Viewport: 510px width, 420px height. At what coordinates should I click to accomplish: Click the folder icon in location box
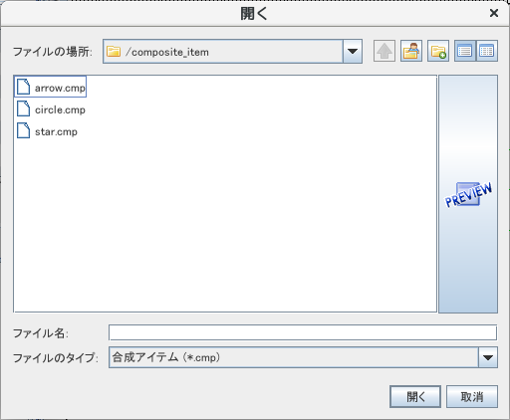click(x=114, y=52)
